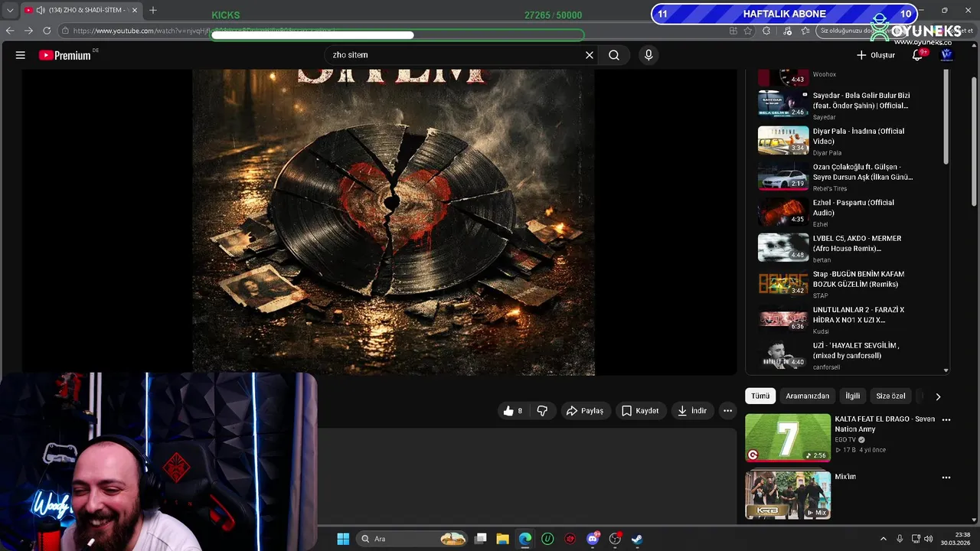Add this page to browser favorites star
Viewport: 980px width, 551px height.
pyautogui.click(x=748, y=31)
